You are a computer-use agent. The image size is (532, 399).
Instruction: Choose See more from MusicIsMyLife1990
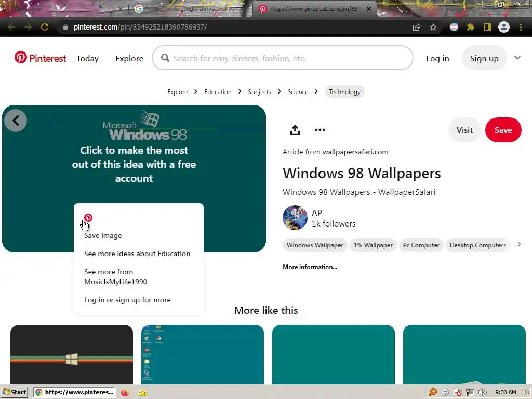click(115, 276)
